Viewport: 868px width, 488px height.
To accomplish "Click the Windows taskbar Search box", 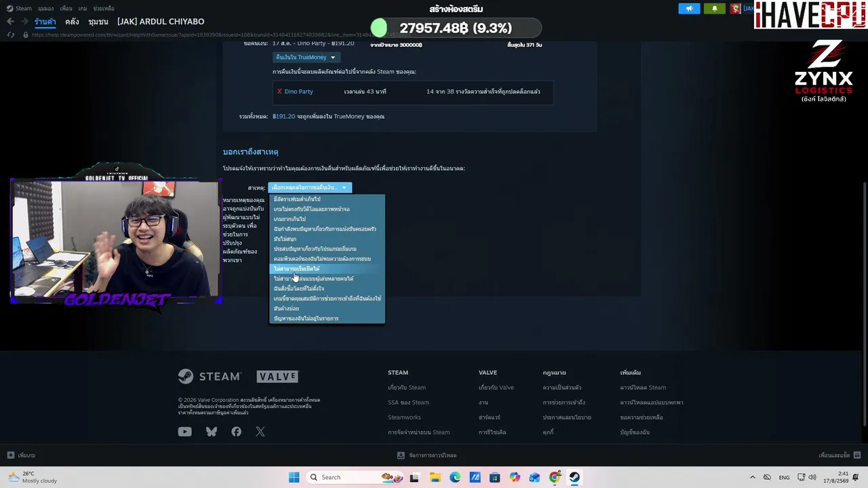I will click(x=355, y=477).
